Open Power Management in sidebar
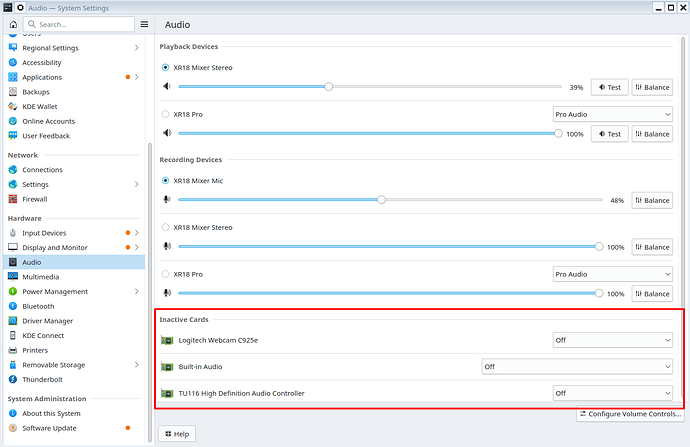 point(74,291)
